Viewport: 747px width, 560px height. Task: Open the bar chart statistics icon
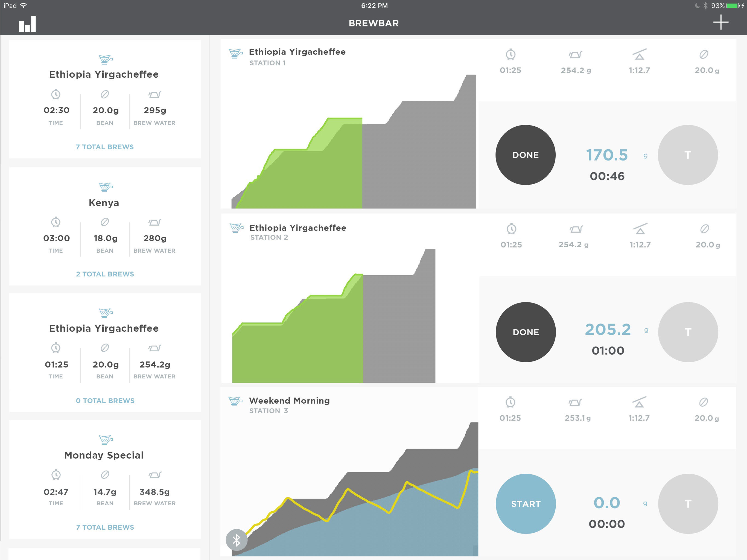tap(27, 24)
